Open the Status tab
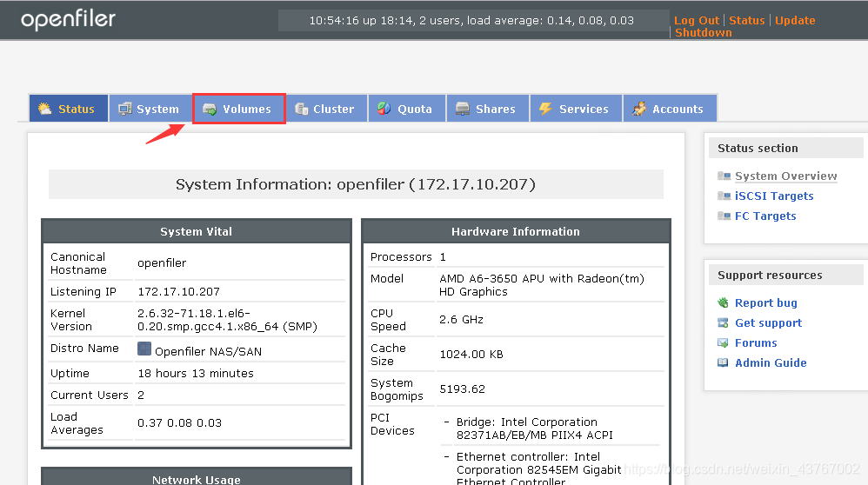This screenshot has height=485, width=868. pos(69,109)
